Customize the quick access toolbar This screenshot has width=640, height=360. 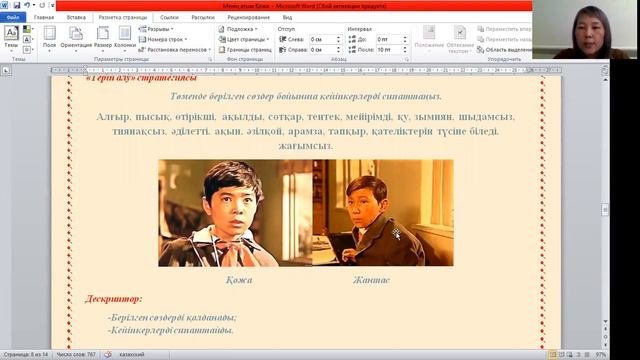pyautogui.click(x=52, y=5)
